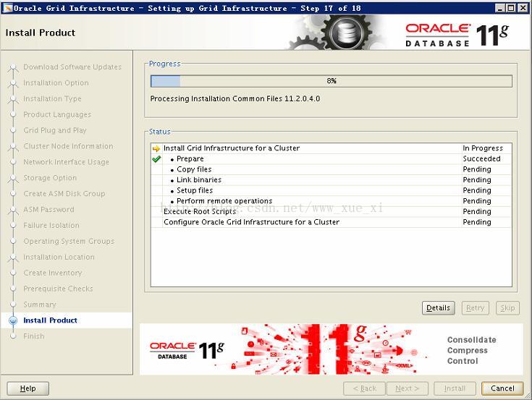Select the Perform remote operations row
Image resolution: width=532 pixels, height=400 pixels.
pos(332,201)
